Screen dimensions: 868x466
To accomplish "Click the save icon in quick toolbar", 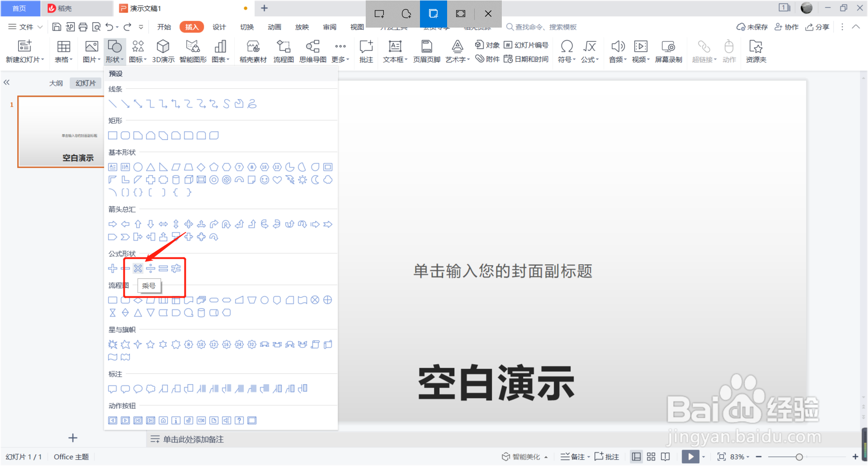I will pyautogui.click(x=57, y=27).
